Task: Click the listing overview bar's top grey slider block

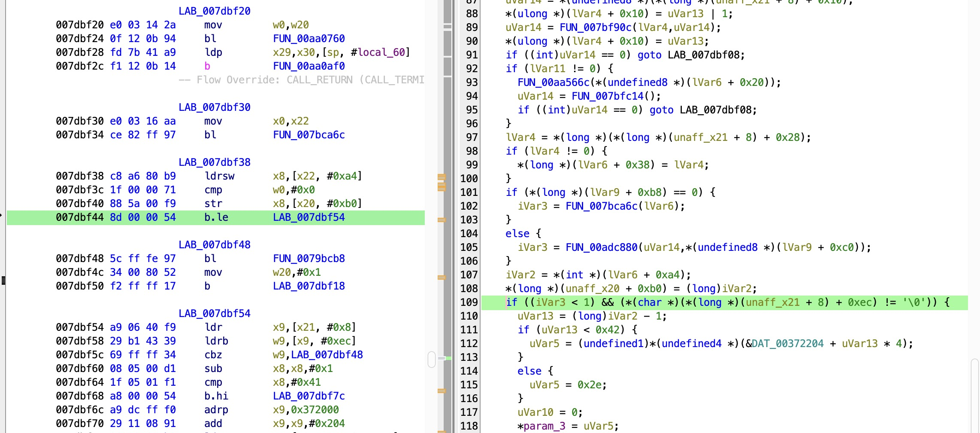Action: pos(448,12)
